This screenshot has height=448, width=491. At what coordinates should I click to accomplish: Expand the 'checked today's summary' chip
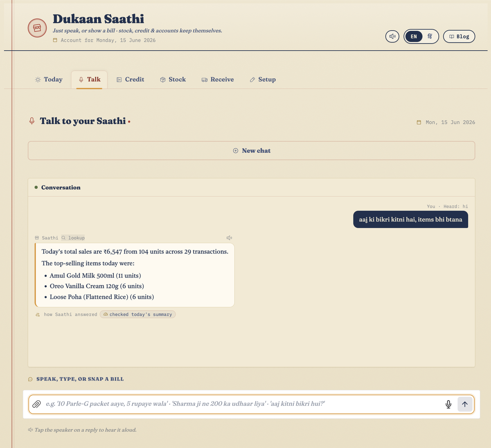click(x=137, y=314)
